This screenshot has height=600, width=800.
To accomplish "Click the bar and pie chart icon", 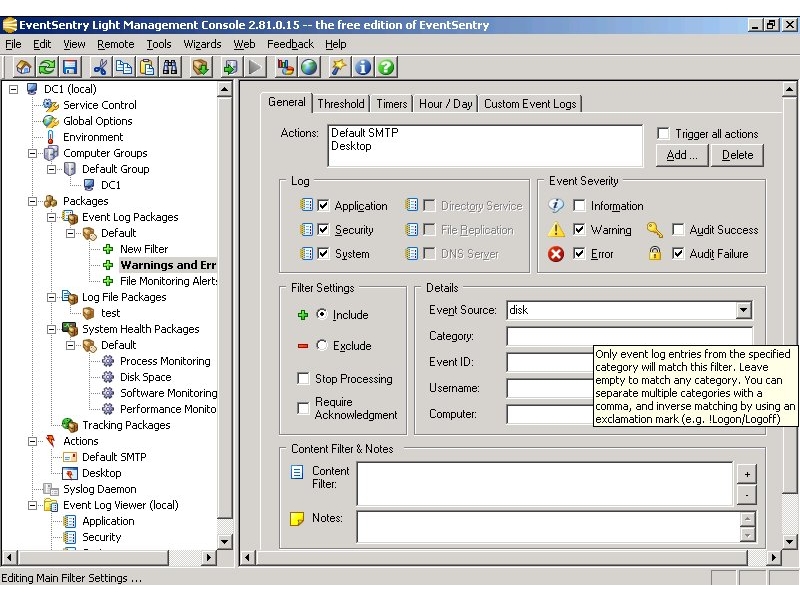I will (285, 67).
